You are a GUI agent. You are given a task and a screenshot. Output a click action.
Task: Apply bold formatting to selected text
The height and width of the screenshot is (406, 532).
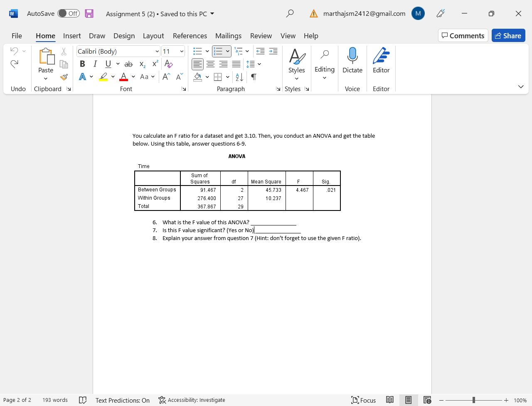82,64
